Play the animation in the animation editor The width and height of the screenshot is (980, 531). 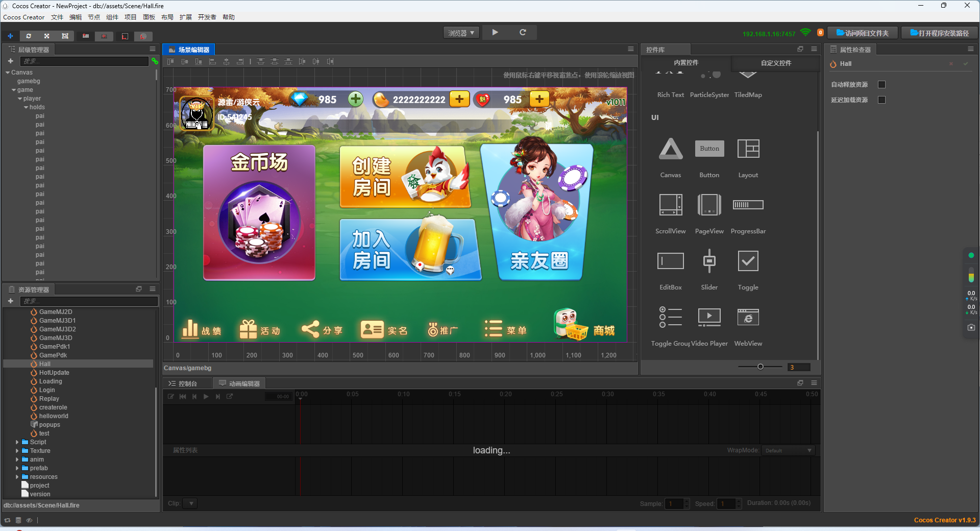point(206,397)
